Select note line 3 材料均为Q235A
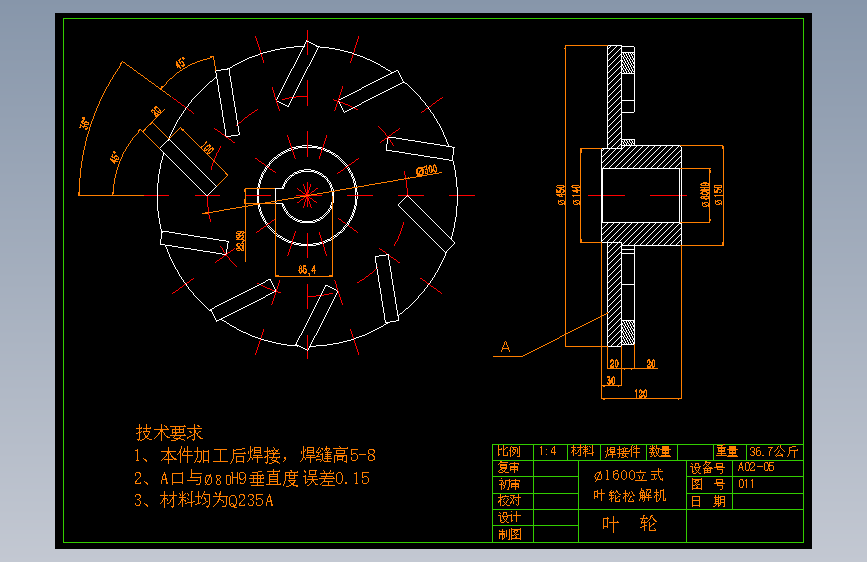Screen dimensions: 867x562 click(203, 501)
